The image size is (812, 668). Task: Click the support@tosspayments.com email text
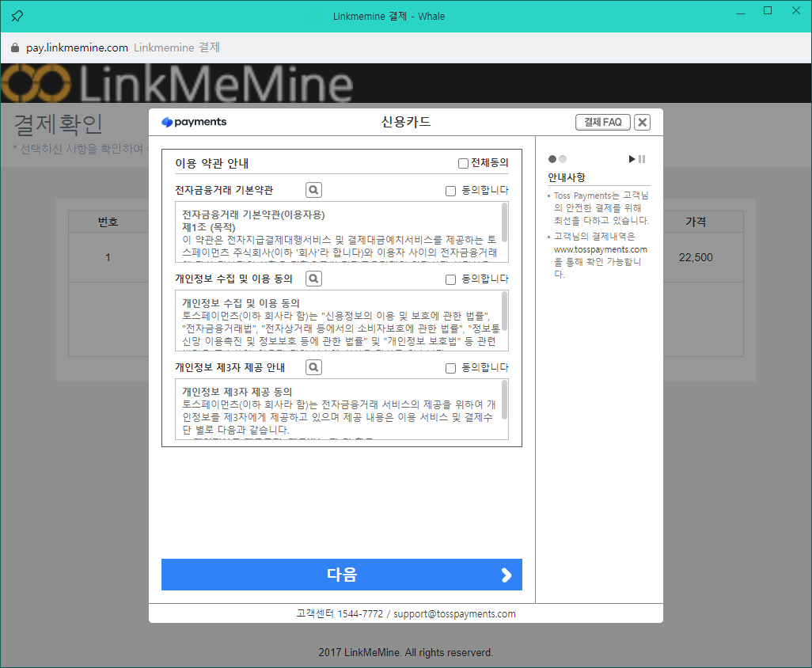(x=455, y=613)
